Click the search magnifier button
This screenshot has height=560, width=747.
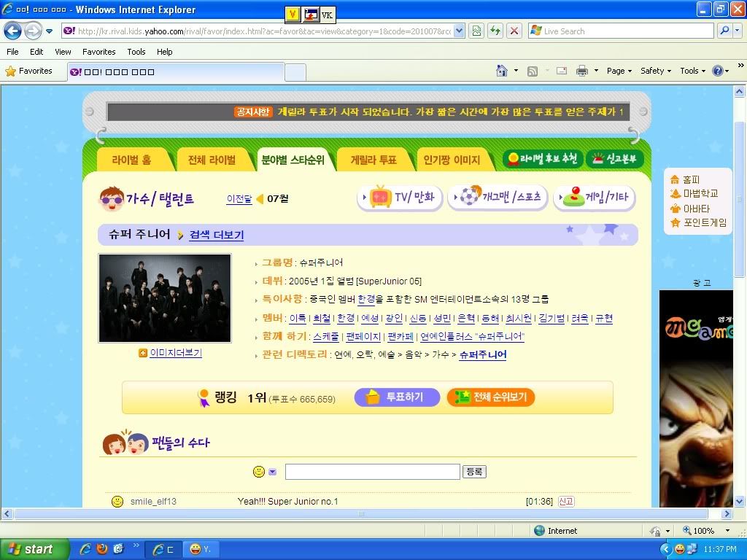coord(724,31)
